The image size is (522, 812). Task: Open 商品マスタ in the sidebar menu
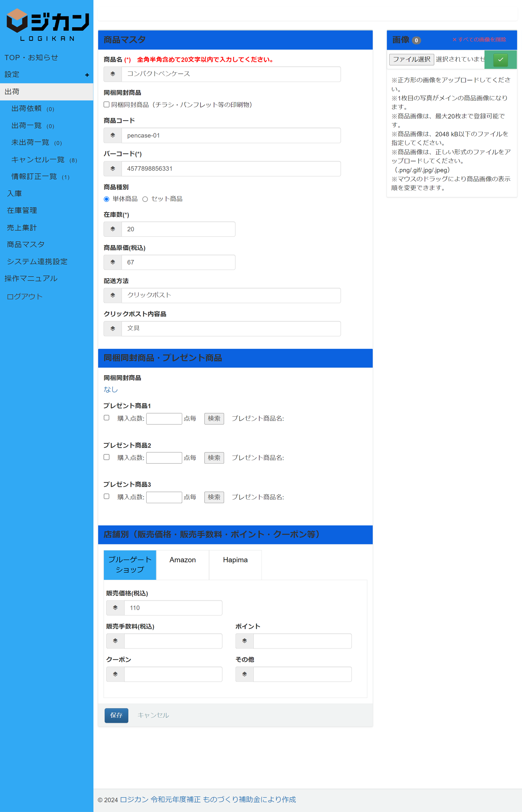(x=26, y=245)
